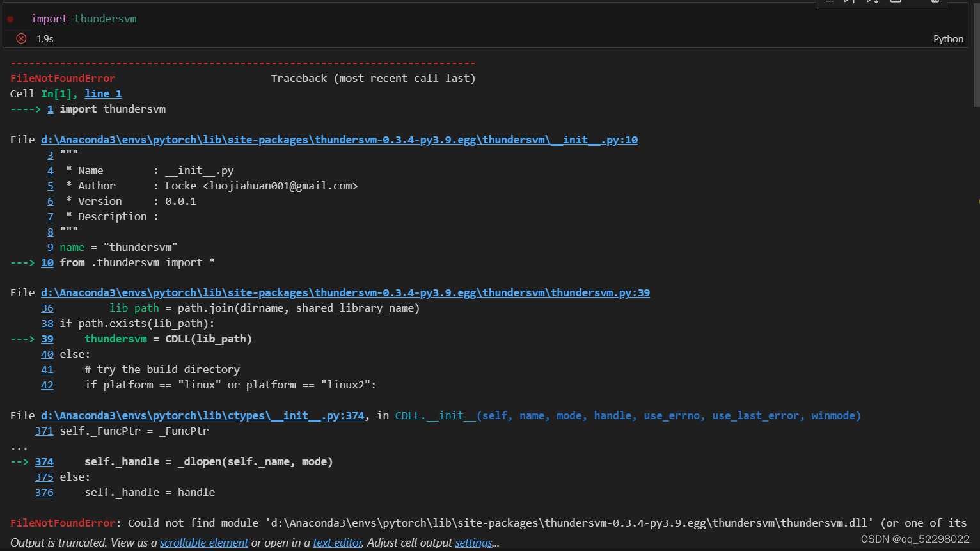
Task: Click the 'line 1' traceback link
Action: point(102,93)
